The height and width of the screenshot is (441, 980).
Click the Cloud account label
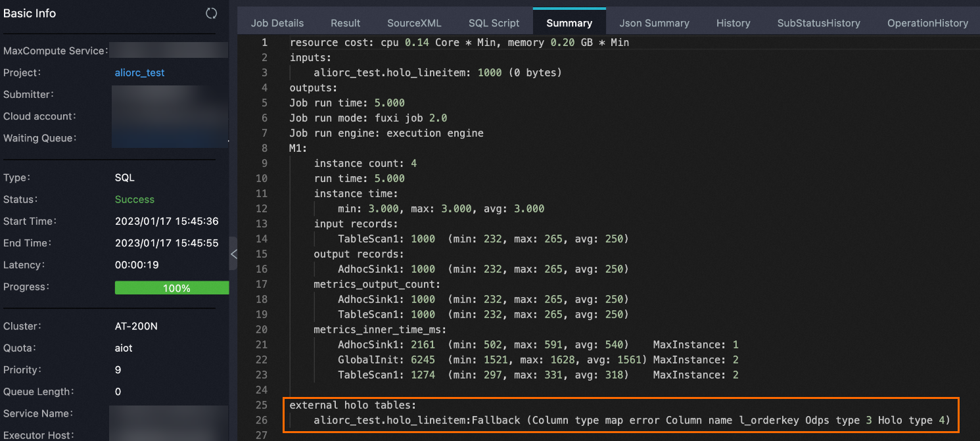[x=40, y=116]
